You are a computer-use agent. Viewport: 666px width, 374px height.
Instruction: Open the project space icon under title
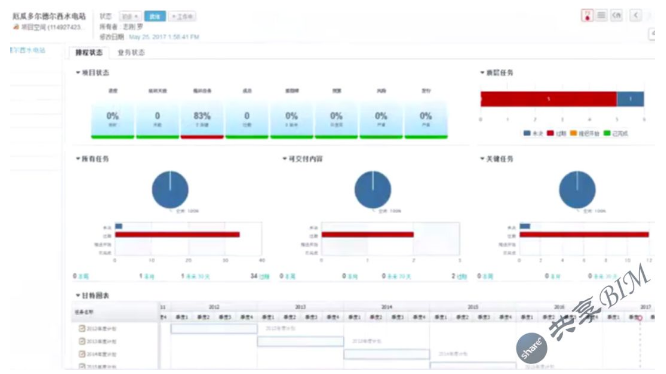click(16, 27)
